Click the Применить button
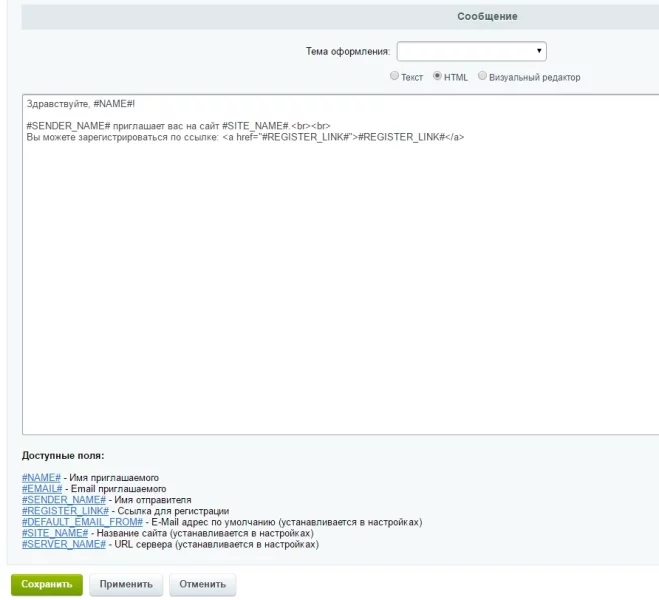 pos(125,584)
